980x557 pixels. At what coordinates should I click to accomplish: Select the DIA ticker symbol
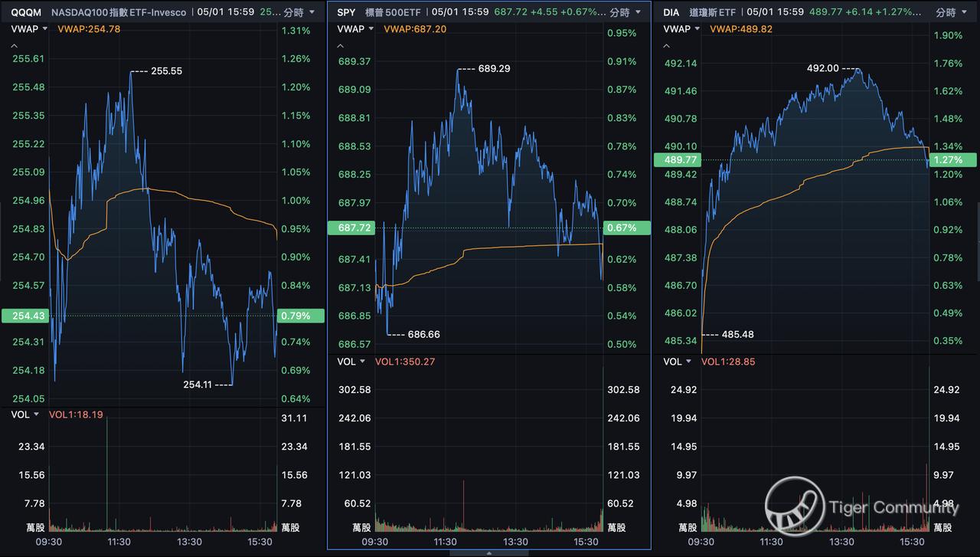pos(672,12)
